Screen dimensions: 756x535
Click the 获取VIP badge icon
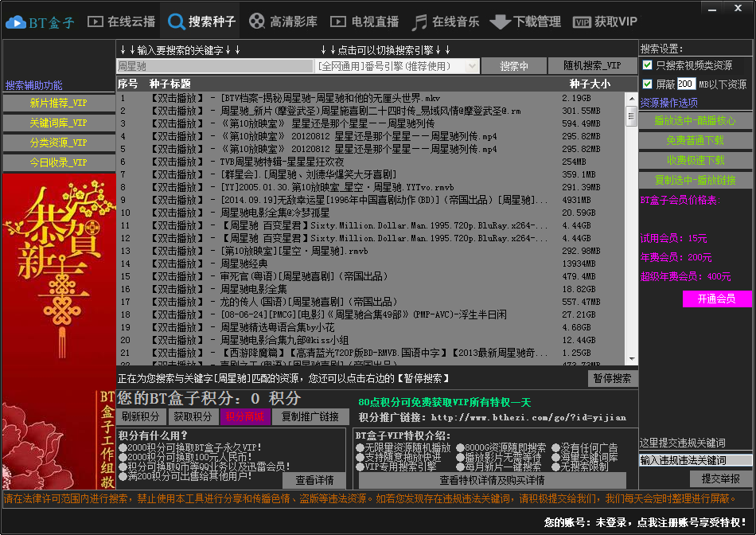pyautogui.click(x=582, y=22)
